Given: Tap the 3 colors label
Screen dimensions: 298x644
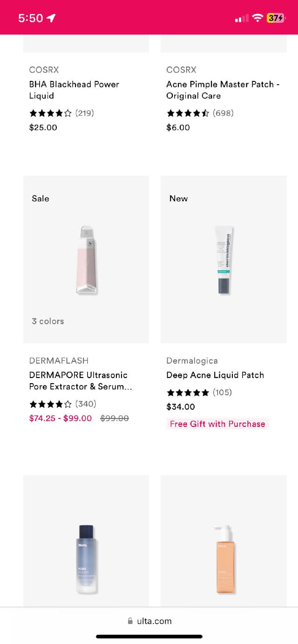Looking at the screenshot, I should 48,321.
